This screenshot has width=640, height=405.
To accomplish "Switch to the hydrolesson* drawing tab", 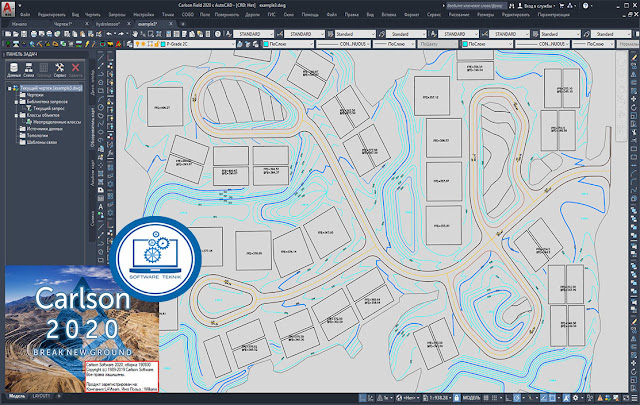I will coord(108,24).
